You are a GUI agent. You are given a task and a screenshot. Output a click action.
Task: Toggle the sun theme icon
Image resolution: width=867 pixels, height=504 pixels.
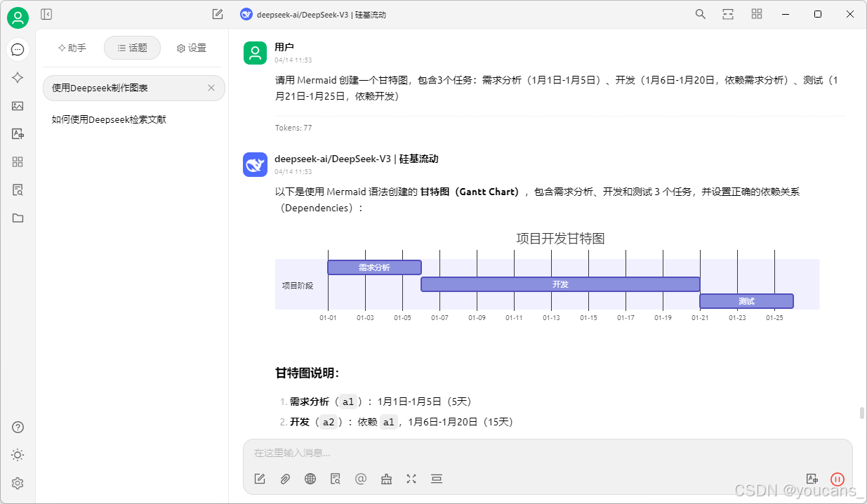pos(18,455)
